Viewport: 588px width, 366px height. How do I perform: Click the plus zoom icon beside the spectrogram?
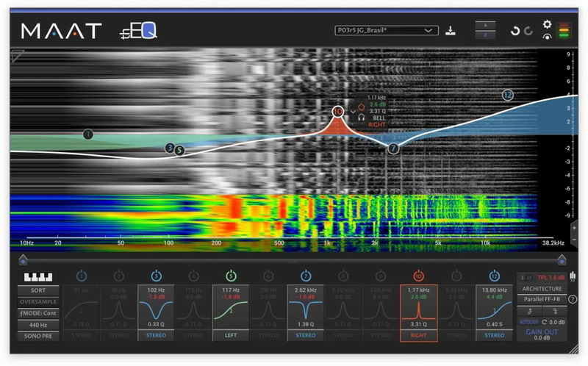pos(574,229)
